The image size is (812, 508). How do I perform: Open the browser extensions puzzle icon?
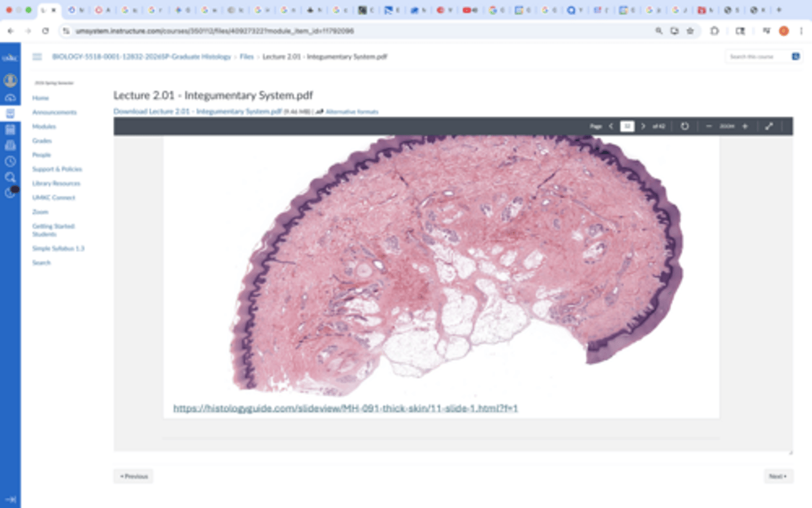[x=714, y=31]
